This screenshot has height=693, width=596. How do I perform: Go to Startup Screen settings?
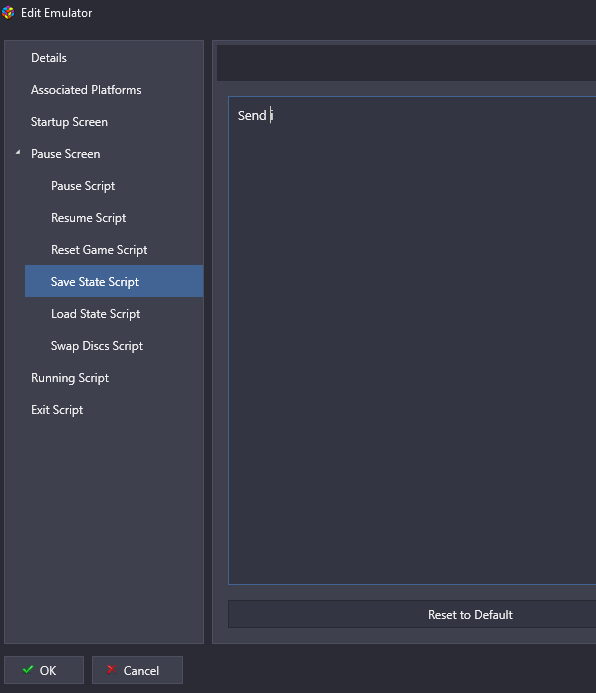click(69, 122)
